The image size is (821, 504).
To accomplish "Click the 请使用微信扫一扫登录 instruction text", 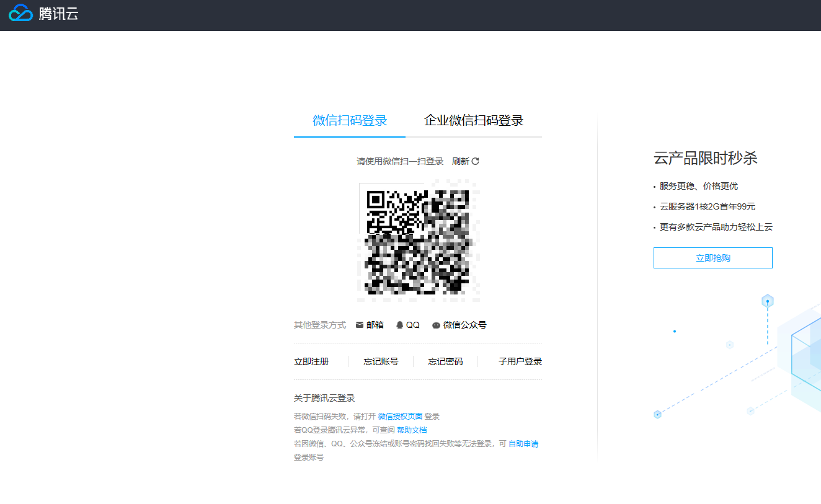I will click(400, 161).
